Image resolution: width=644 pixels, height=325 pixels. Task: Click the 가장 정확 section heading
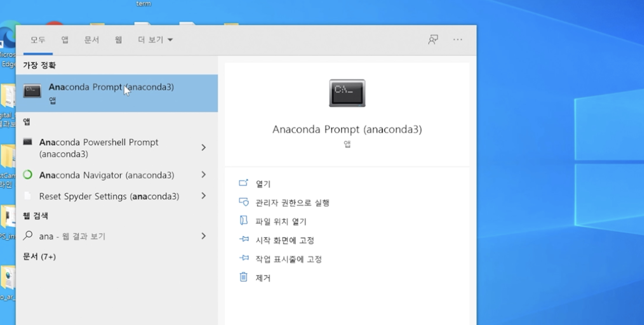(39, 65)
